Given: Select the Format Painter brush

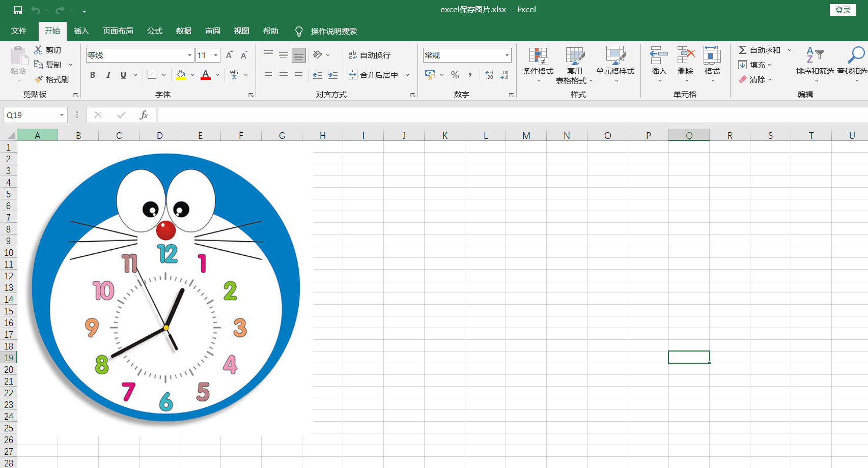Looking at the screenshot, I should point(38,79).
